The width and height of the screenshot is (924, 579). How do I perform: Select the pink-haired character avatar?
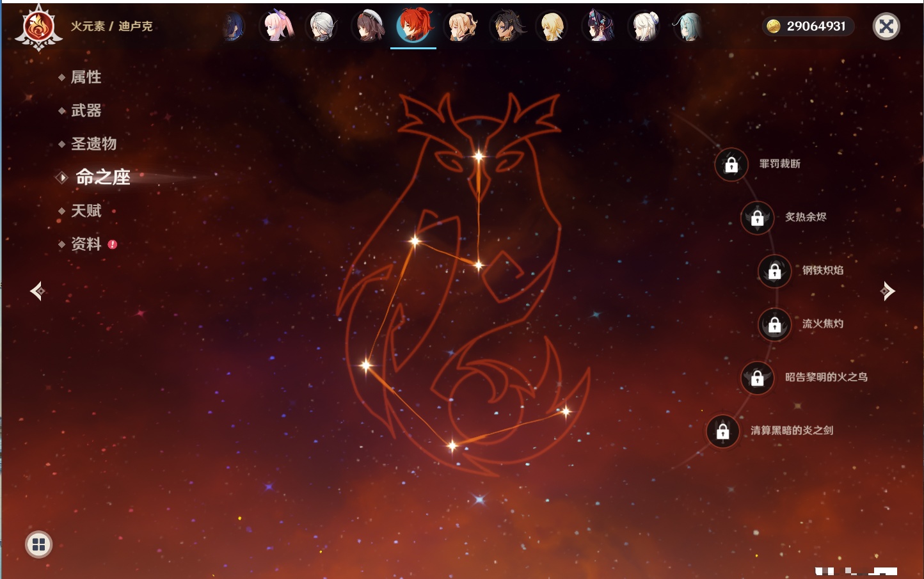point(277,26)
